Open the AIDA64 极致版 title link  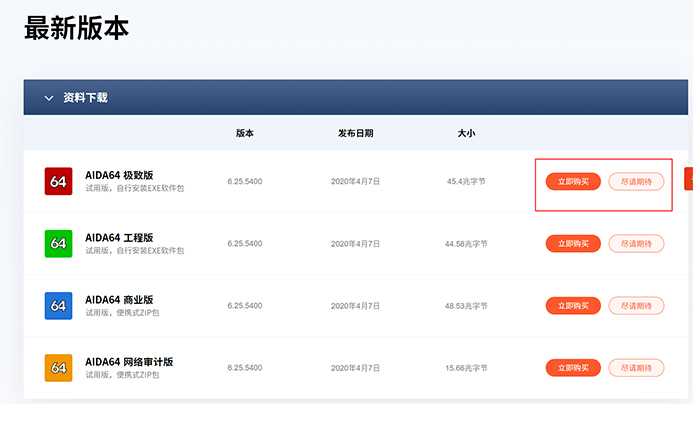(x=119, y=175)
